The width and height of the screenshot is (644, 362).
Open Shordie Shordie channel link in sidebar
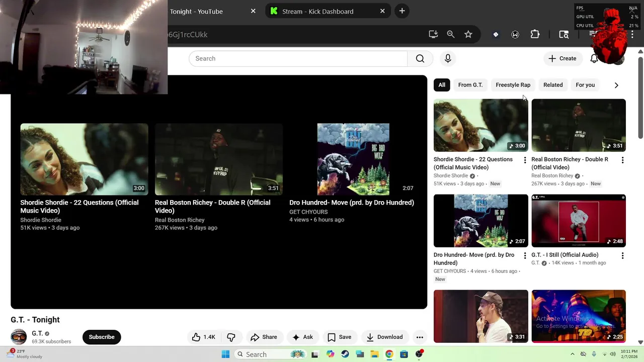point(451,176)
